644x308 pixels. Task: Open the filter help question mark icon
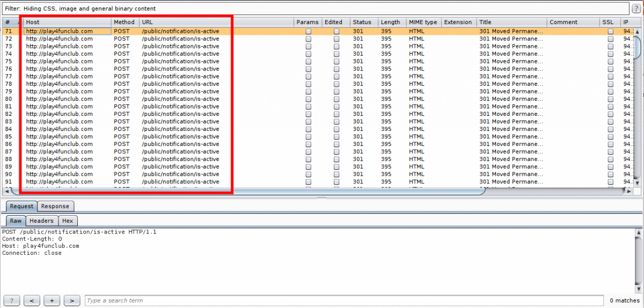point(636,9)
